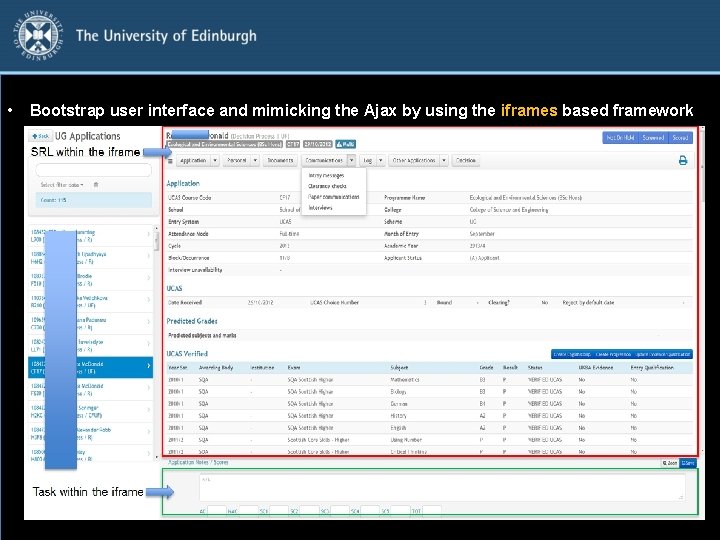Viewport: 720px width, 540px height.
Task: Click the College of Science and Engineering value
Action: tap(508, 210)
